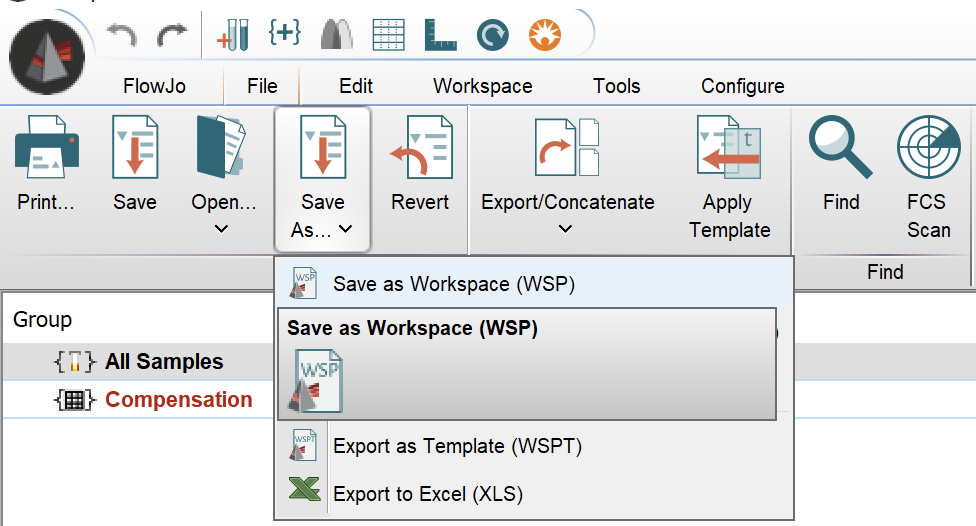Click the Save As document icon

[x=322, y=148]
